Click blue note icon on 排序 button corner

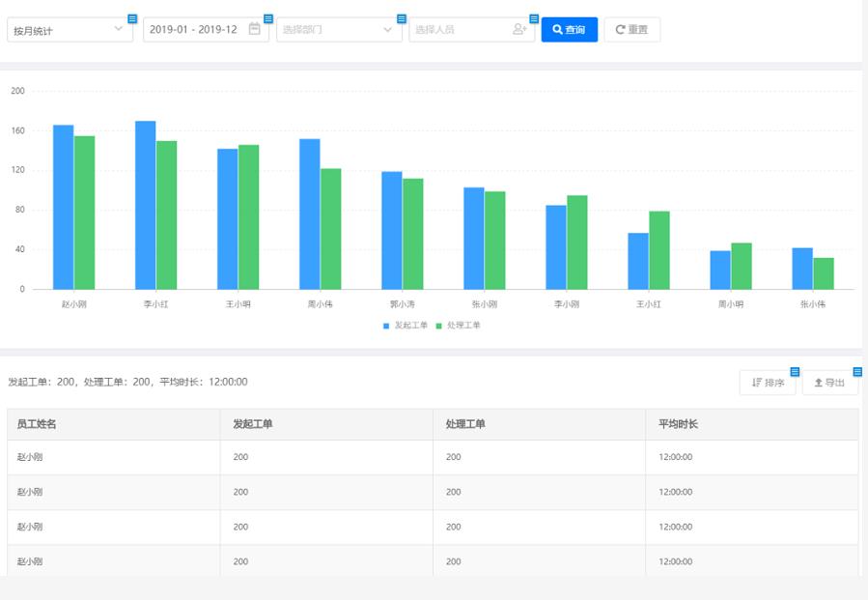(795, 372)
